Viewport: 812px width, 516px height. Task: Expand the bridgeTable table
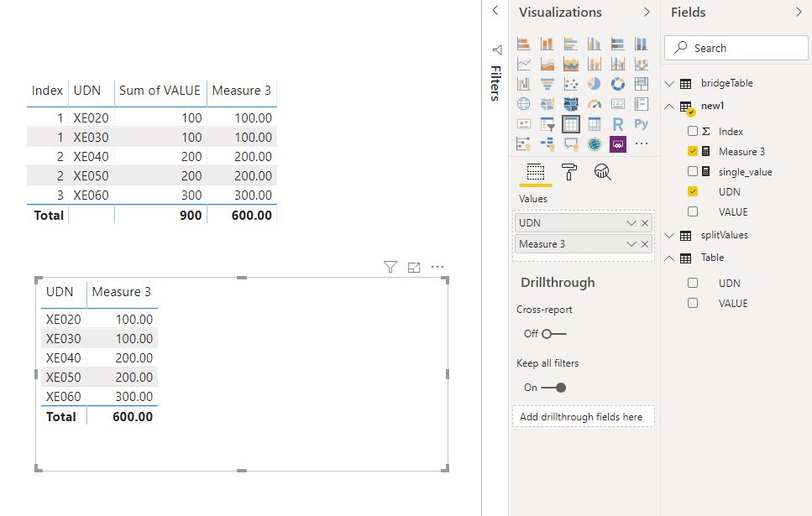click(x=669, y=83)
